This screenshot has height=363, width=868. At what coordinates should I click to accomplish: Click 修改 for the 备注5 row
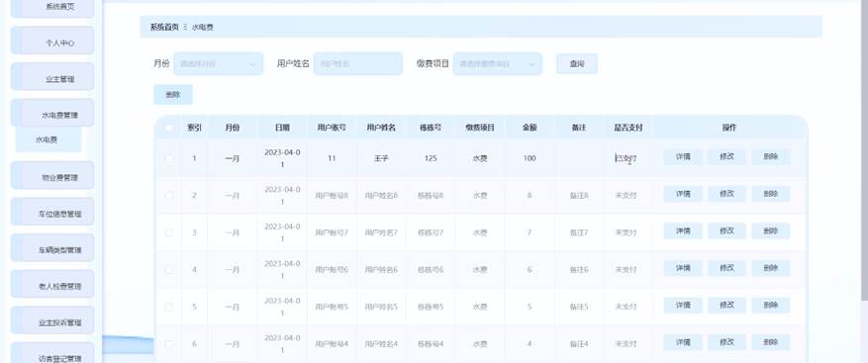click(x=726, y=305)
